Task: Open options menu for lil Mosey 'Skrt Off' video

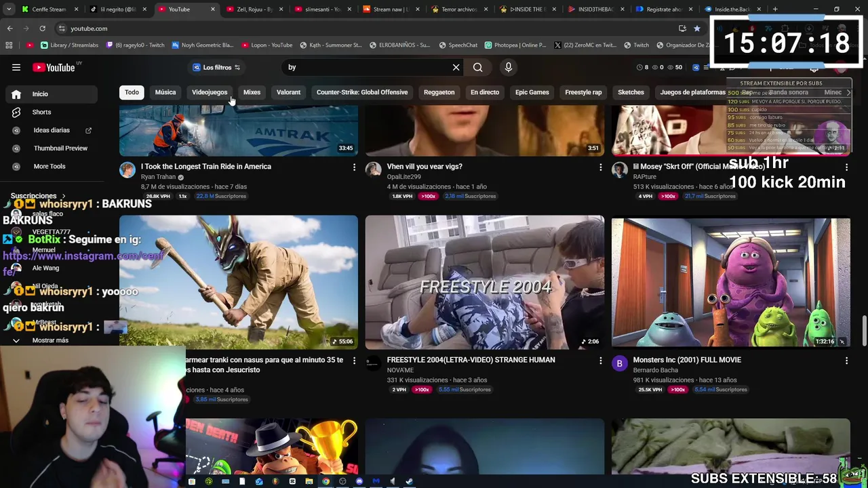Action: [x=846, y=167]
